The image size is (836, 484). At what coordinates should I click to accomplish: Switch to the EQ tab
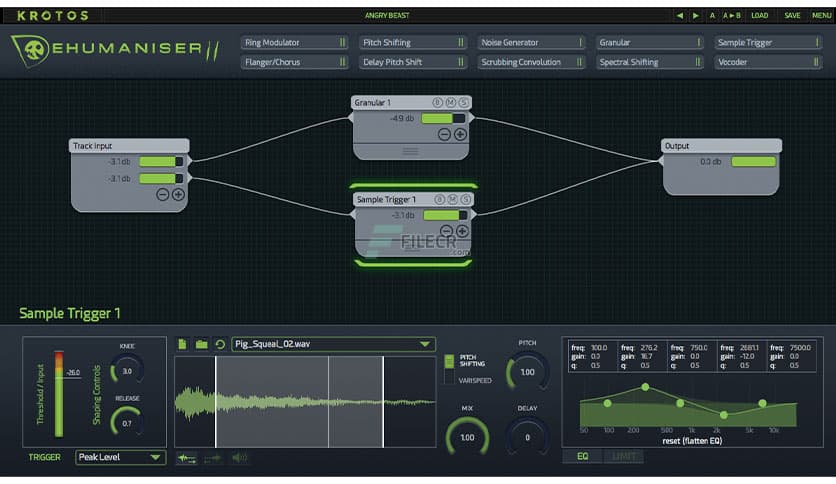[x=582, y=457]
